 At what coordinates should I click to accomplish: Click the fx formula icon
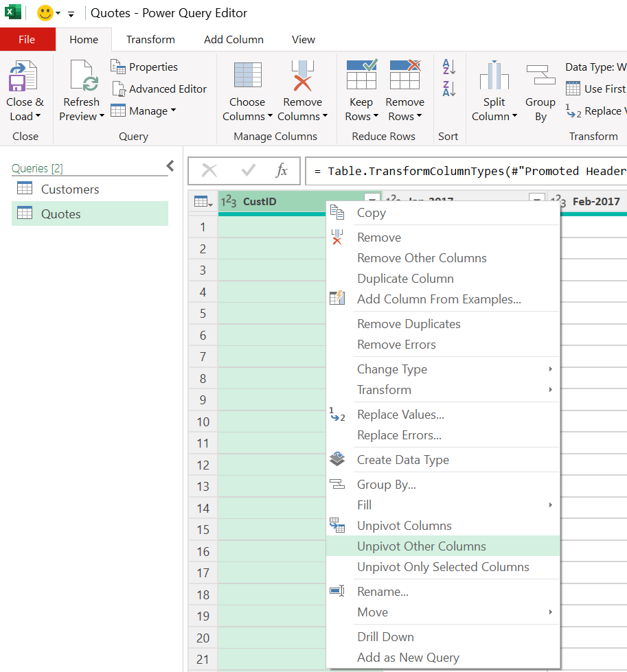282,170
